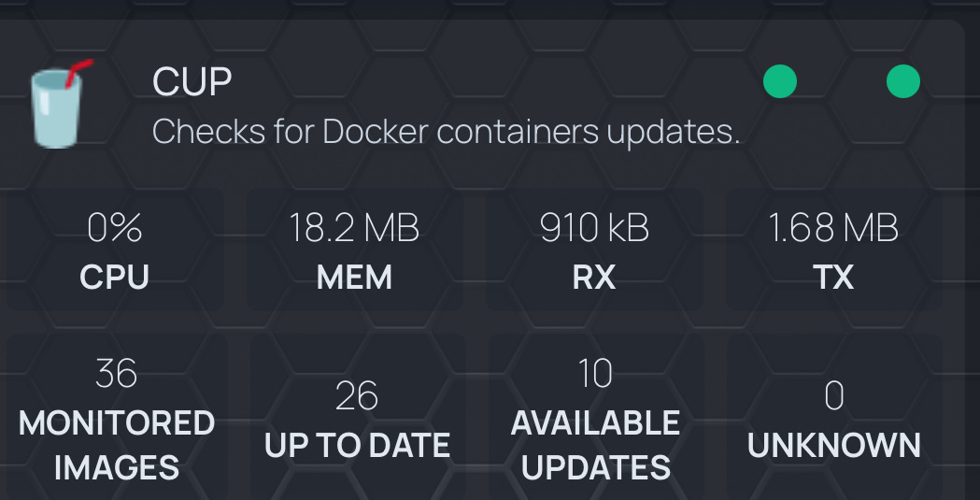This screenshot has height=500, width=980.
Task: Click the 910 kB received value
Action: click(x=595, y=228)
